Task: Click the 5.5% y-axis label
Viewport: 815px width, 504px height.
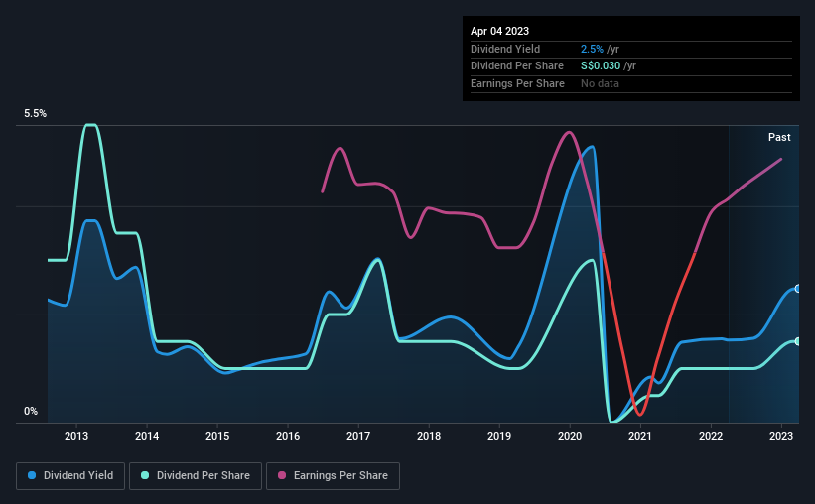Action: pyautogui.click(x=36, y=114)
